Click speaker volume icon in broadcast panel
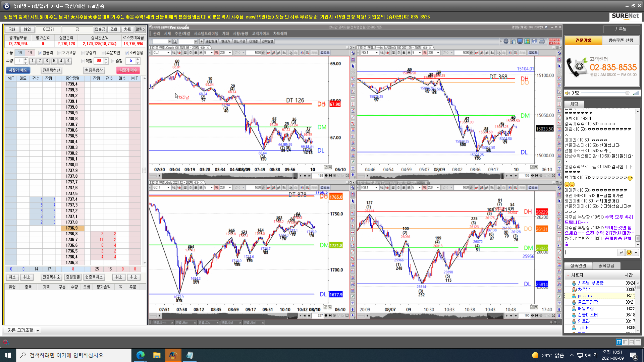This screenshot has height=362, width=644. click(x=567, y=93)
